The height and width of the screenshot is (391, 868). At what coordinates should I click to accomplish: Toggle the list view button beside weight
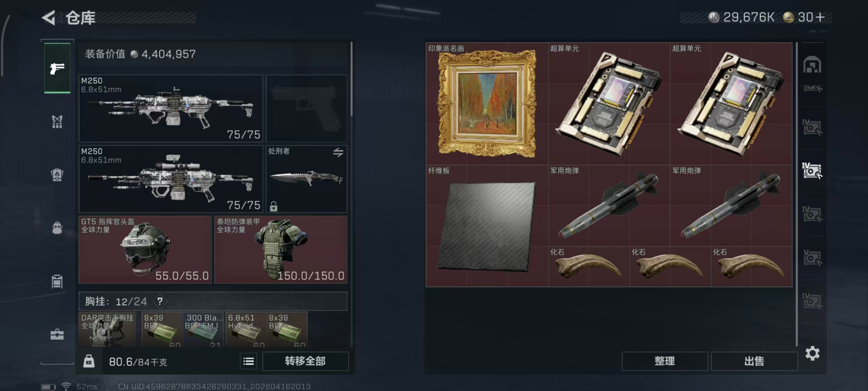click(248, 361)
